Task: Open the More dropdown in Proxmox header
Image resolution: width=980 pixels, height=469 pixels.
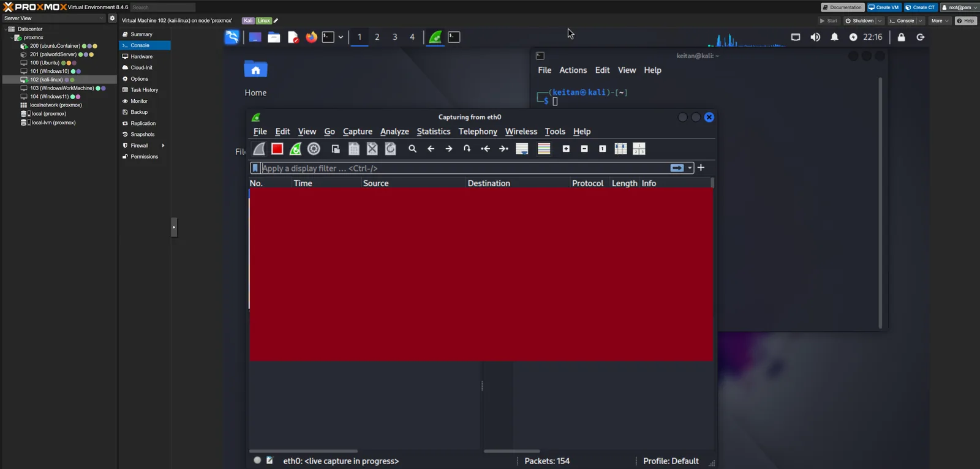Action: pyautogui.click(x=940, y=21)
